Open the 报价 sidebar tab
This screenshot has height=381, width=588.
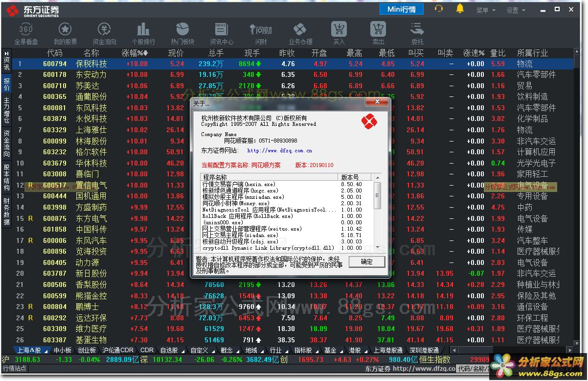coord(7,84)
